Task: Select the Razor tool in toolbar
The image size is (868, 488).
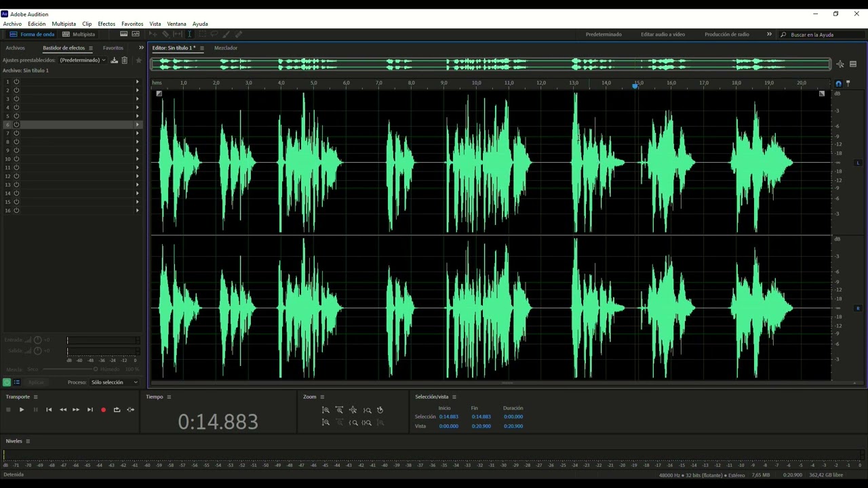Action: 165,34
